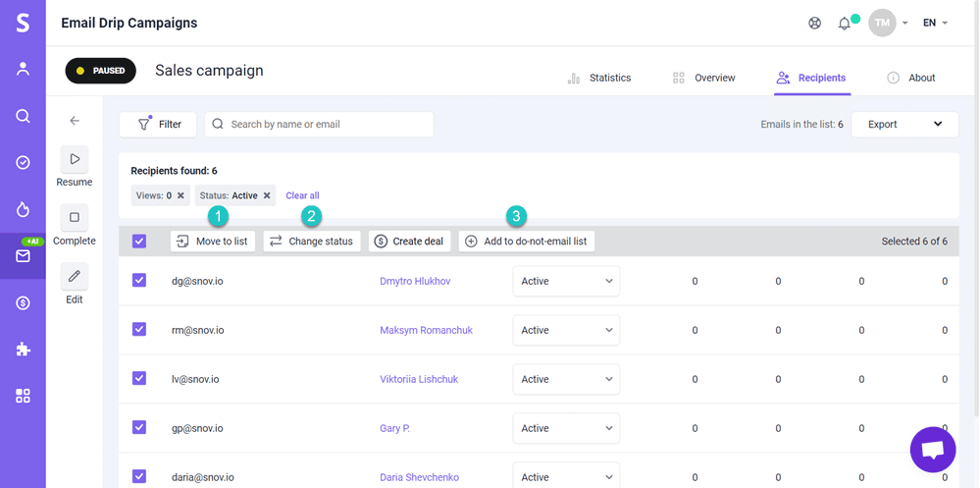Screen dimensions: 980x488
Task: Open the Export dropdown
Action: point(903,125)
